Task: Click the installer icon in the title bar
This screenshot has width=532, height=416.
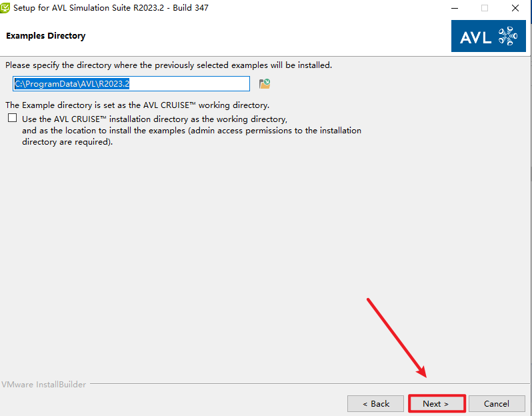Action: (6, 8)
